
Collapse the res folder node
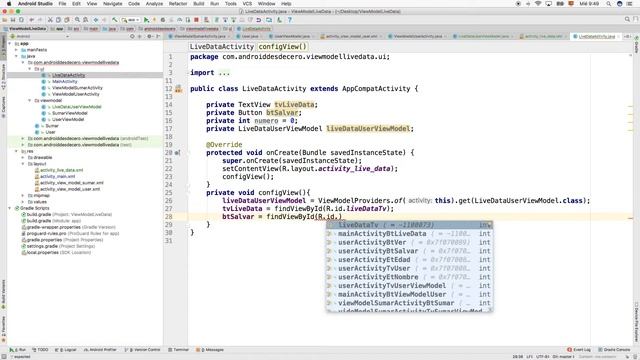pos(17,151)
